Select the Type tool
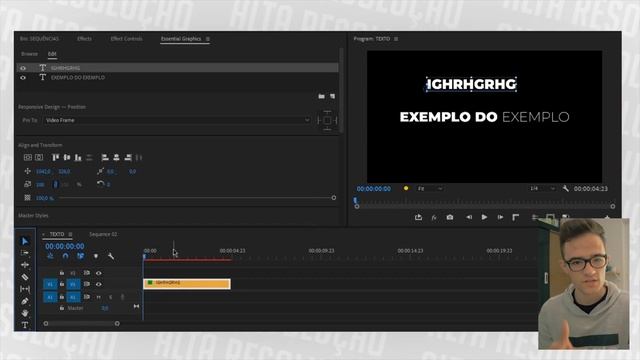Screen dimensions: 640x360 click(x=24, y=325)
